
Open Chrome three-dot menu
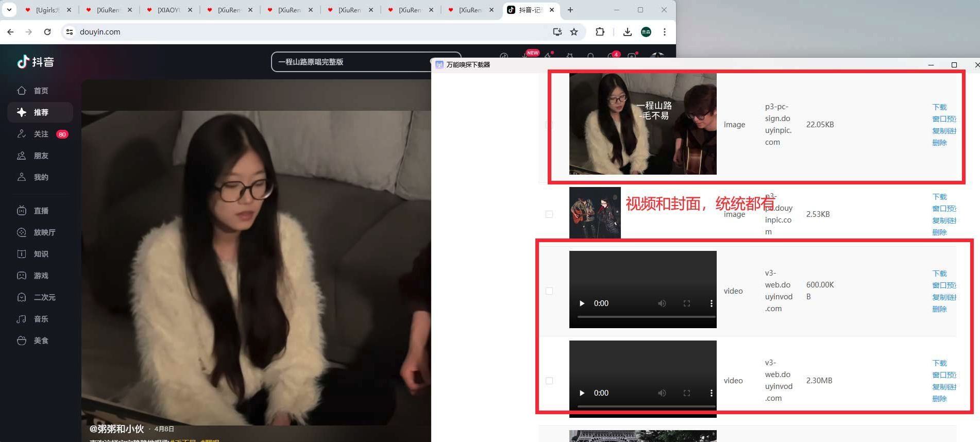point(665,32)
